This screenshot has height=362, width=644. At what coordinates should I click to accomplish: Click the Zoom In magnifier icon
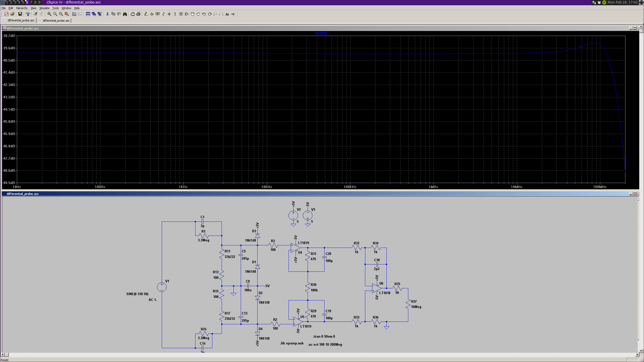coord(49,14)
